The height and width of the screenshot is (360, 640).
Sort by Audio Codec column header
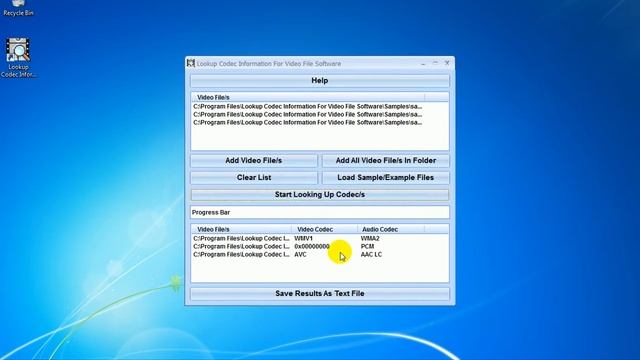[391, 229]
